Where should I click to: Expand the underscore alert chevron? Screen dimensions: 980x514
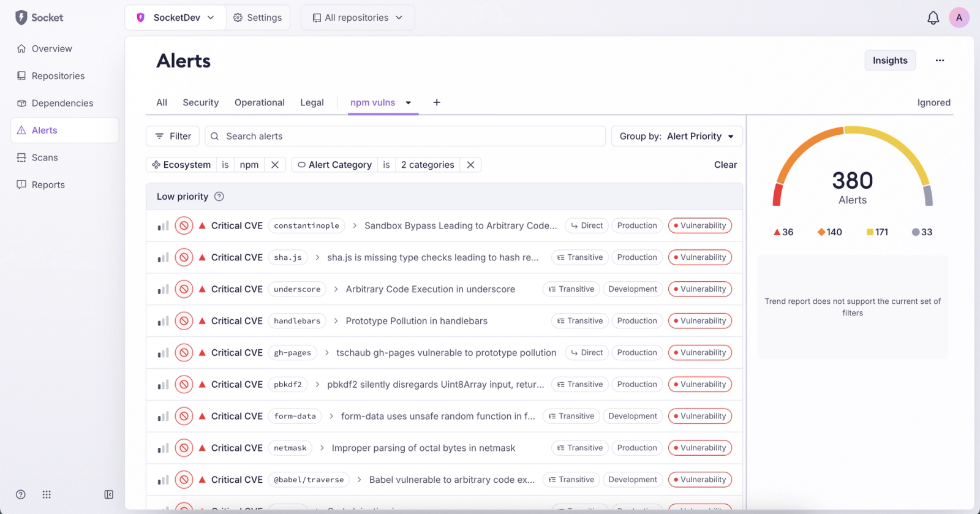pyautogui.click(x=336, y=289)
